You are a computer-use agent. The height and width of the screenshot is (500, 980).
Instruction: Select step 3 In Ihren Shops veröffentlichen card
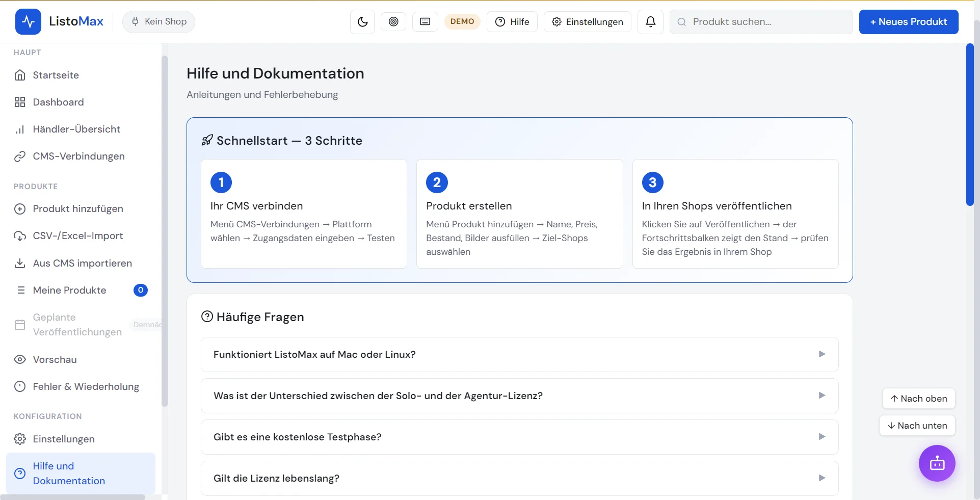click(x=735, y=214)
